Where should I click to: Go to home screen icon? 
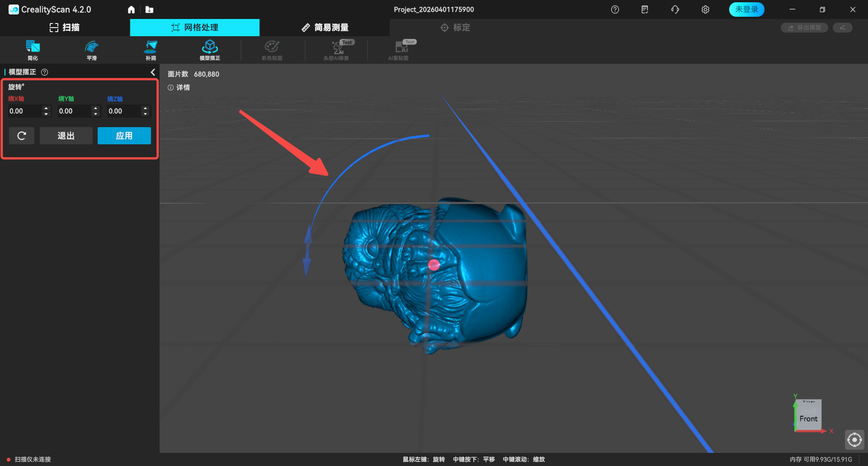(x=131, y=10)
